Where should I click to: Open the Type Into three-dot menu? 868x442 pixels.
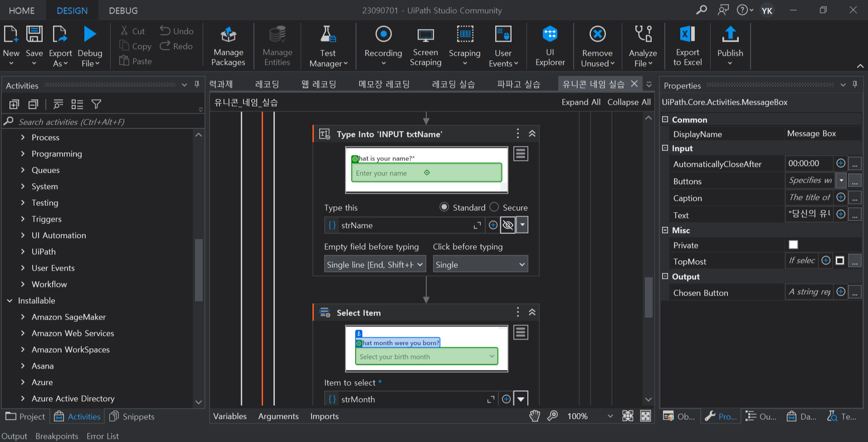518,133
